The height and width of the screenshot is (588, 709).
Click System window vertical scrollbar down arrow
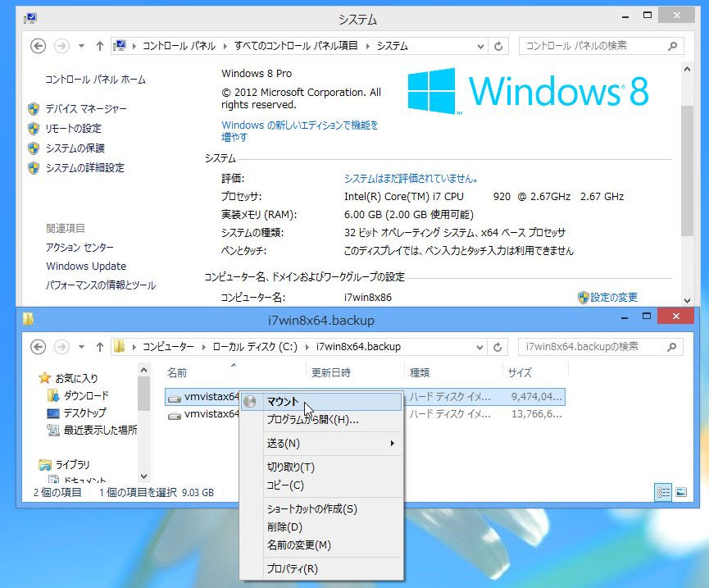tap(688, 300)
